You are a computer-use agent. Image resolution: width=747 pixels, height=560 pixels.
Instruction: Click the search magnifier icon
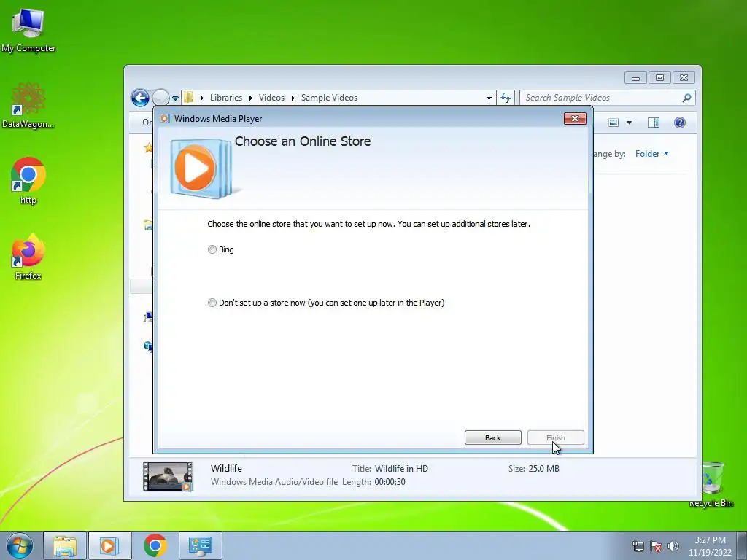[686, 98]
